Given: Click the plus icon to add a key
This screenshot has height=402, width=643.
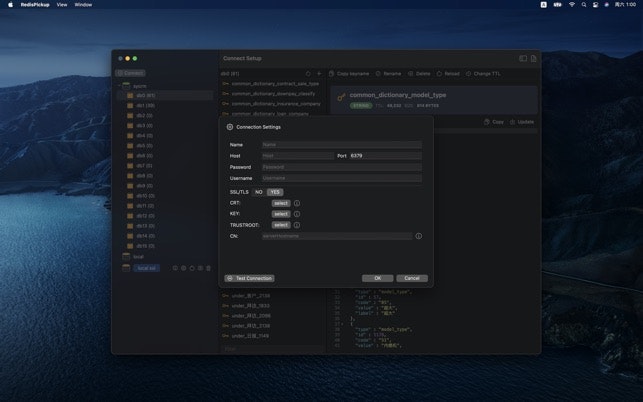Looking at the screenshot, I should tap(319, 74).
